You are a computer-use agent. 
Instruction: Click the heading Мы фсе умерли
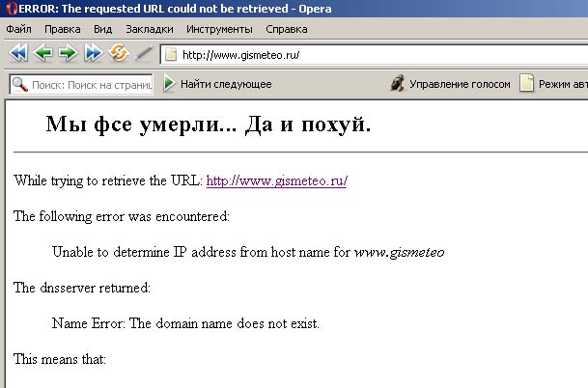pyautogui.click(x=209, y=125)
